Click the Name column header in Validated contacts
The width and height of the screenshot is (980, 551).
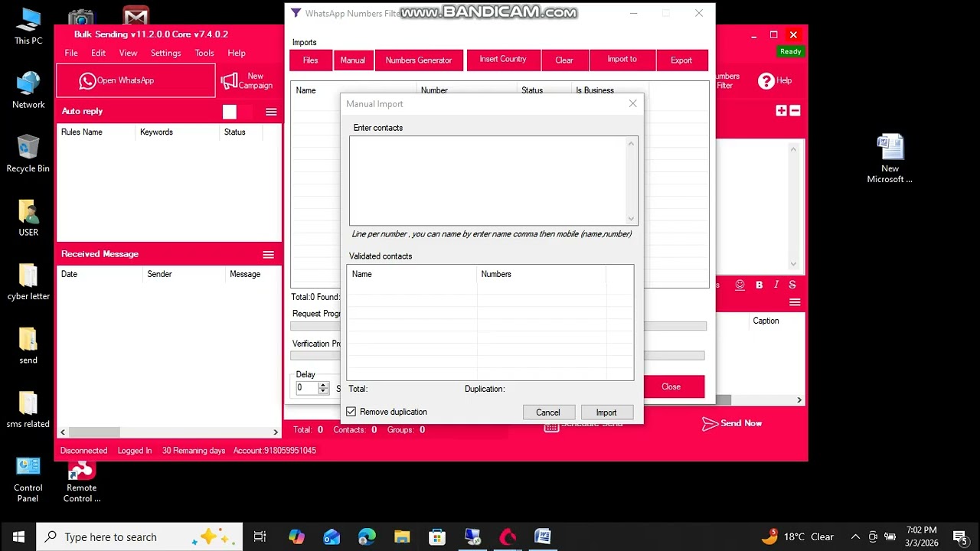pyautogui.click(x=412, y=274)
